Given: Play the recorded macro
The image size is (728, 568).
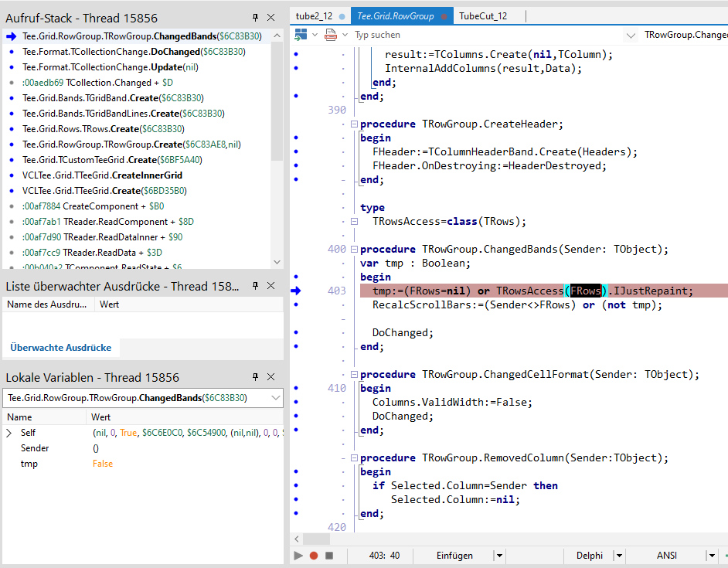Looking at the screenshot, I should (x=298, y=556).
